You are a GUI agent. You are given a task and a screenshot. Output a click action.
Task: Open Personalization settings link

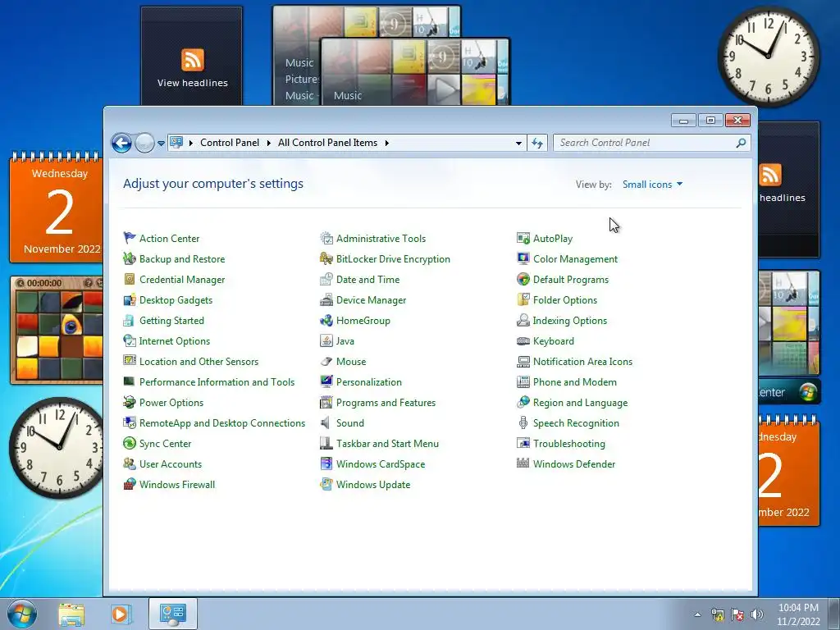coord(369,382)
